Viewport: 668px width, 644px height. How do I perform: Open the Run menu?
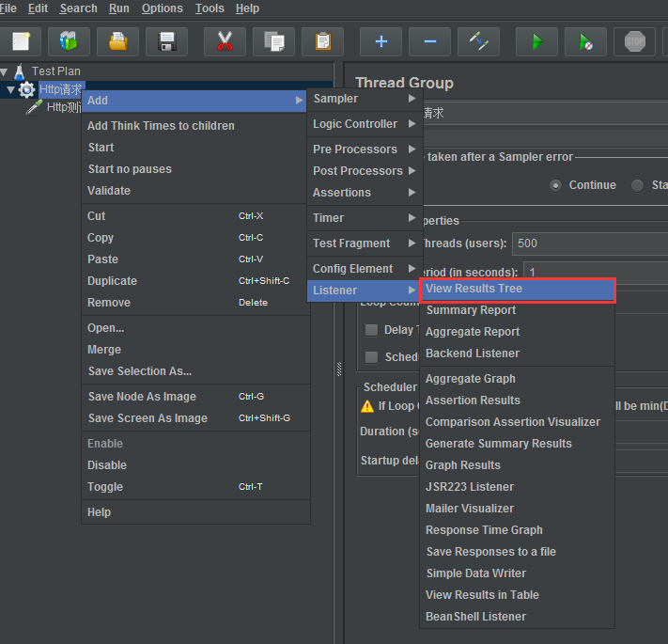(119, 8)
